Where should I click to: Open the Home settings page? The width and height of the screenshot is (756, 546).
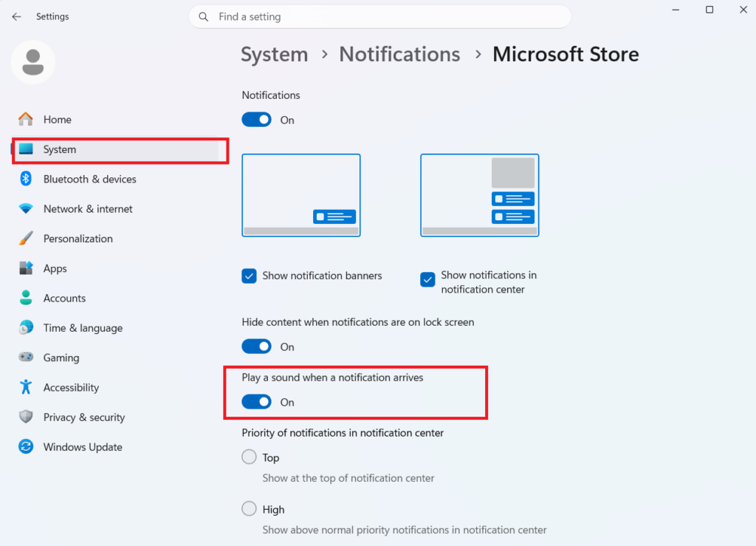[116, 119]
